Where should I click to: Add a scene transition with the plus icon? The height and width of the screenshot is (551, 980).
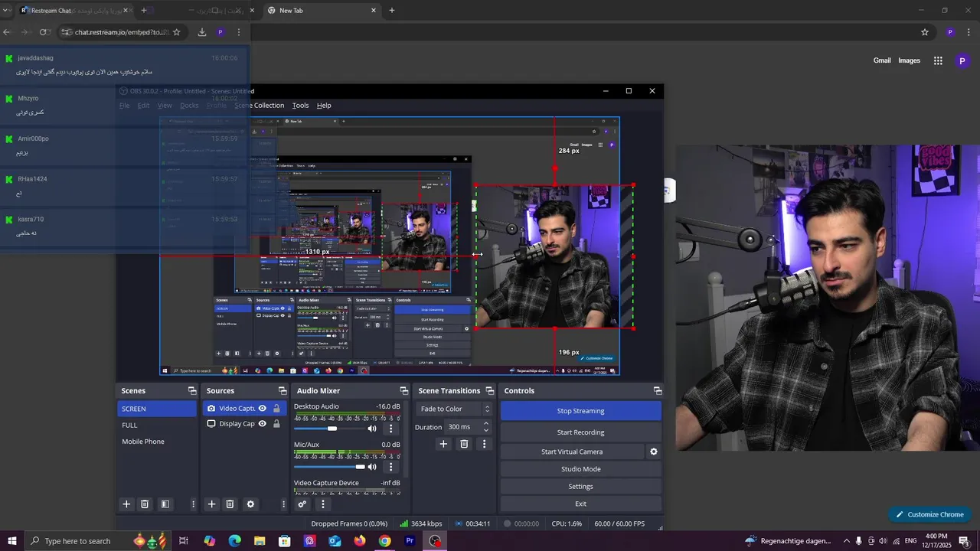[x=443, y=444]
